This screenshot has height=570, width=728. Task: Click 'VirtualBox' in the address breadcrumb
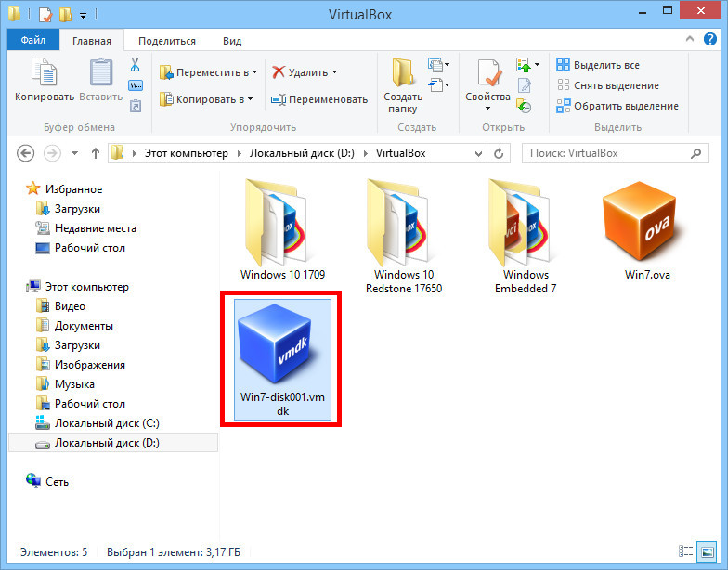401,153
